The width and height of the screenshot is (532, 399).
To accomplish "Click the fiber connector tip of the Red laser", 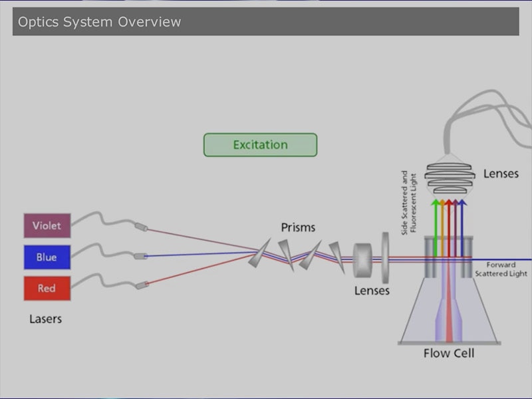I will click(x=142, y=285).
